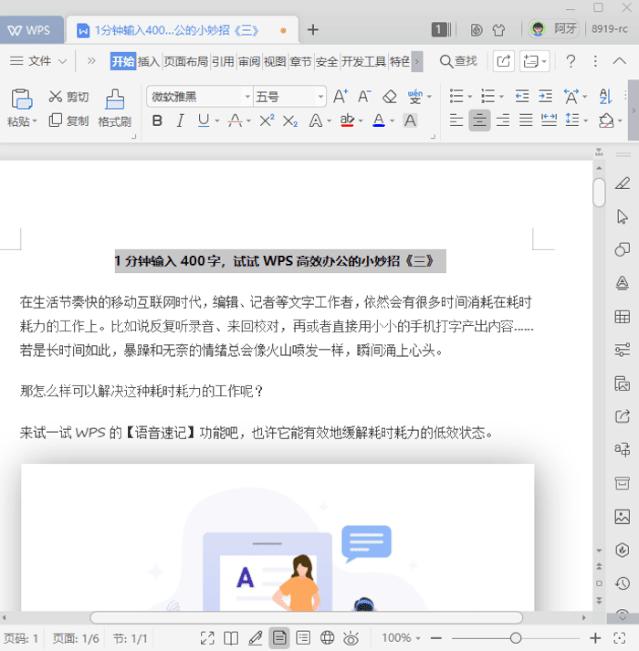Click the zoom slider handle
The height and width of the screenshot is (651, 639).
pos(515,638)
